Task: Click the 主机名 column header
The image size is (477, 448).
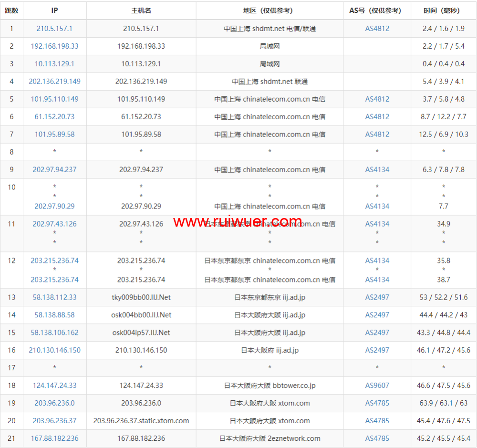Action: [141, 10]
